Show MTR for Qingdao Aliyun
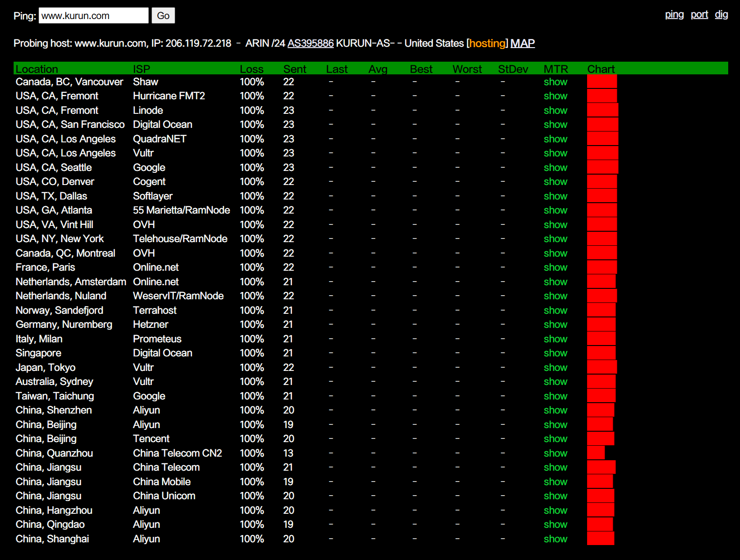Viewport: 740px width, 560px height. point(555,525)
